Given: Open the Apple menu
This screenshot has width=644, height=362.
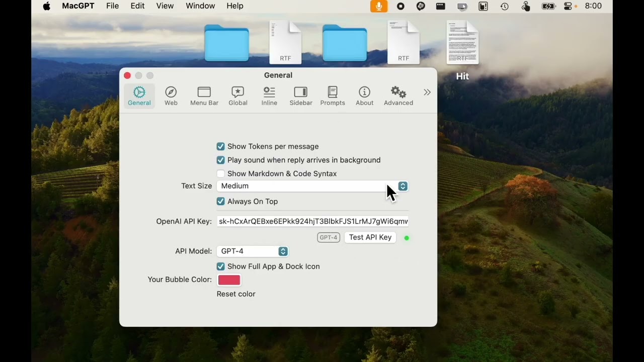Looking at the screenshot, I should coord(47,6).
